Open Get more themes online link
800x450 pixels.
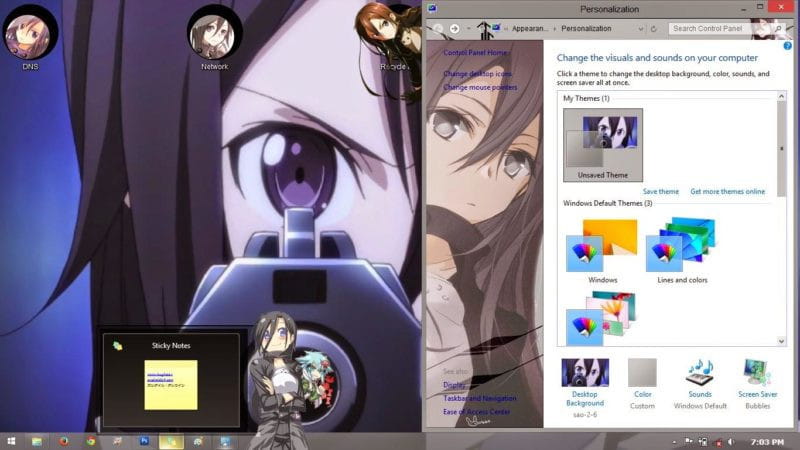point(727,191)
